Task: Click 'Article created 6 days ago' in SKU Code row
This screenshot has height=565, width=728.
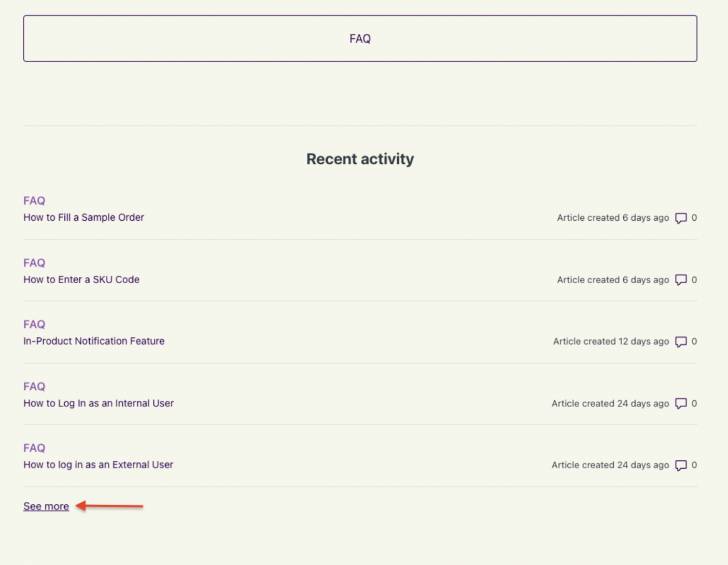Action: pos(613,280)
